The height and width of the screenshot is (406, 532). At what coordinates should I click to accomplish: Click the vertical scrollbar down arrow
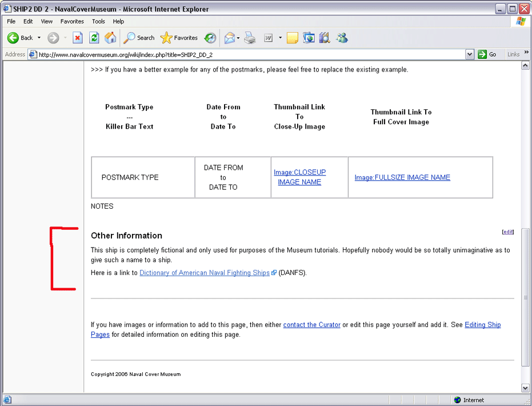[526, 388]
